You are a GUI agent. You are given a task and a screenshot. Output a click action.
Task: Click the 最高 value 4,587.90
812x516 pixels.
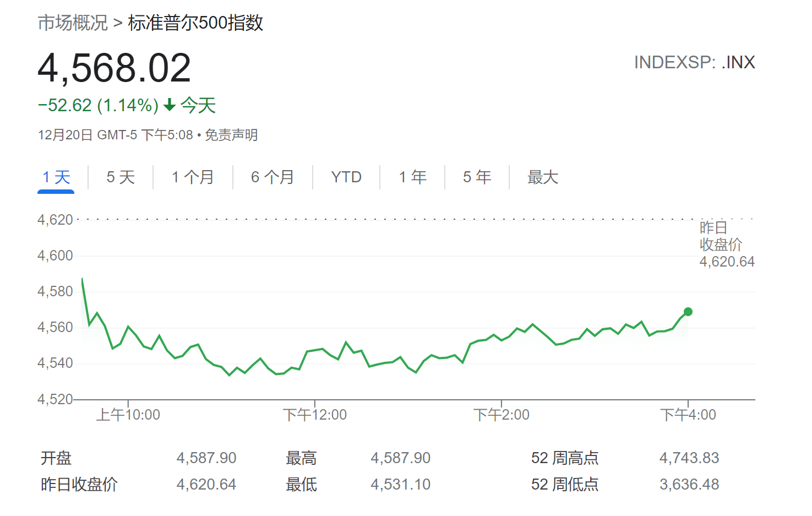pos(401,458)
